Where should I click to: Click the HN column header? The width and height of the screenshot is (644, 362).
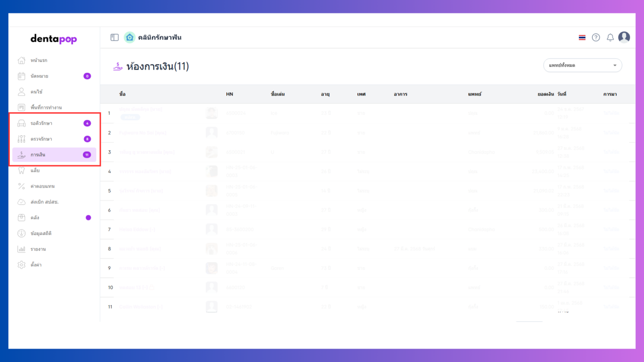pyautogui.click(x=230, y=94)
